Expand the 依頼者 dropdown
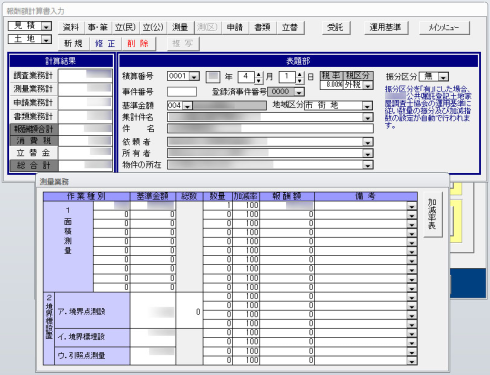Viewport: 490px width, 375px height. [368, 142]
